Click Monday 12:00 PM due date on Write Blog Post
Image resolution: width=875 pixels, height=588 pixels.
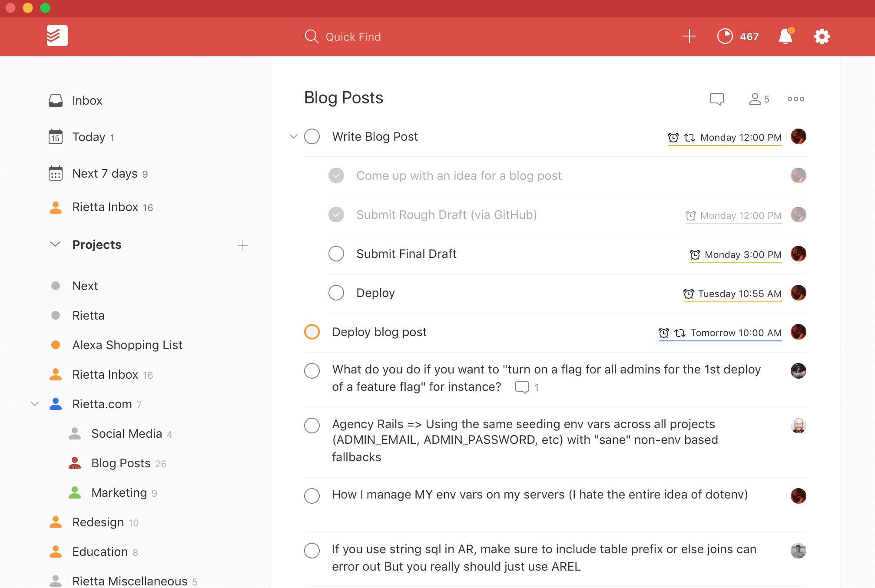(741, 138)
